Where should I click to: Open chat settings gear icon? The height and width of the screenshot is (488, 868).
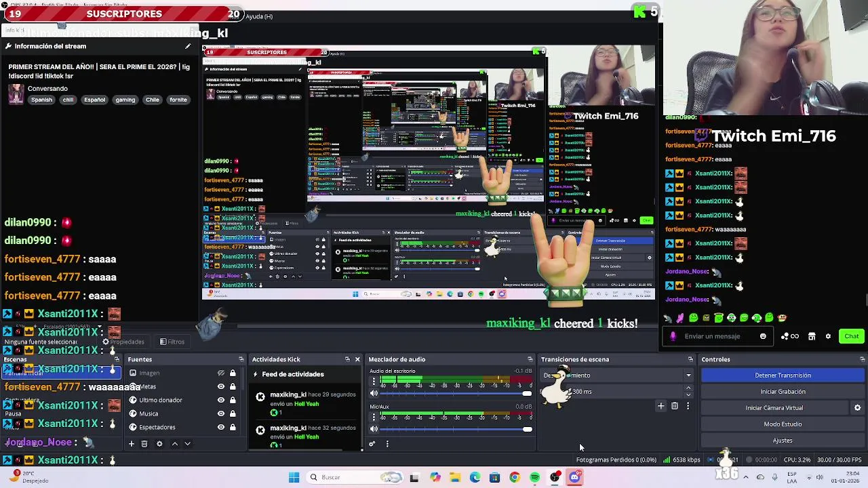point(828,336)
